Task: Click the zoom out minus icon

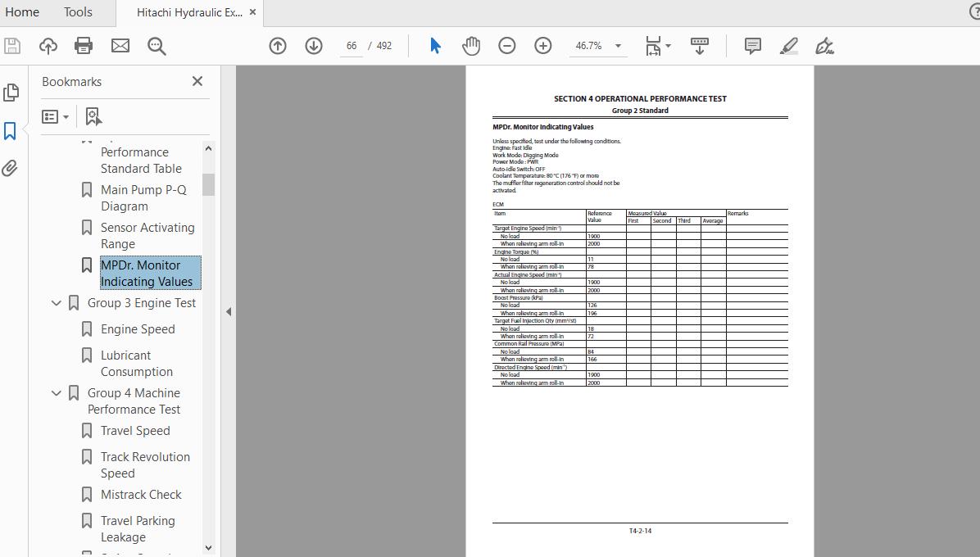Action: click(x=507, y=46)
